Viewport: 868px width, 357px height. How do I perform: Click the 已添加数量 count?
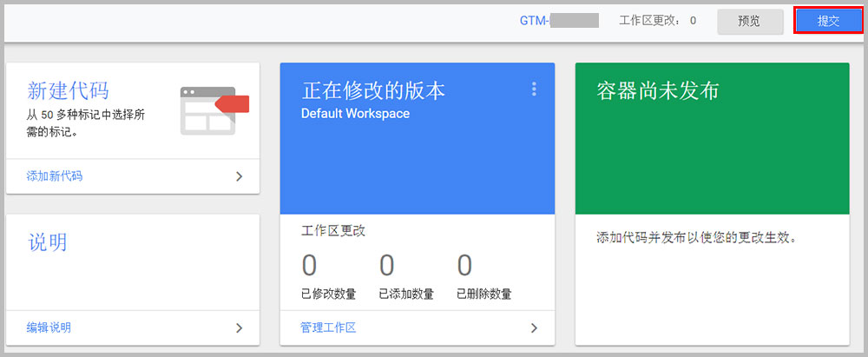pos(386,266)
